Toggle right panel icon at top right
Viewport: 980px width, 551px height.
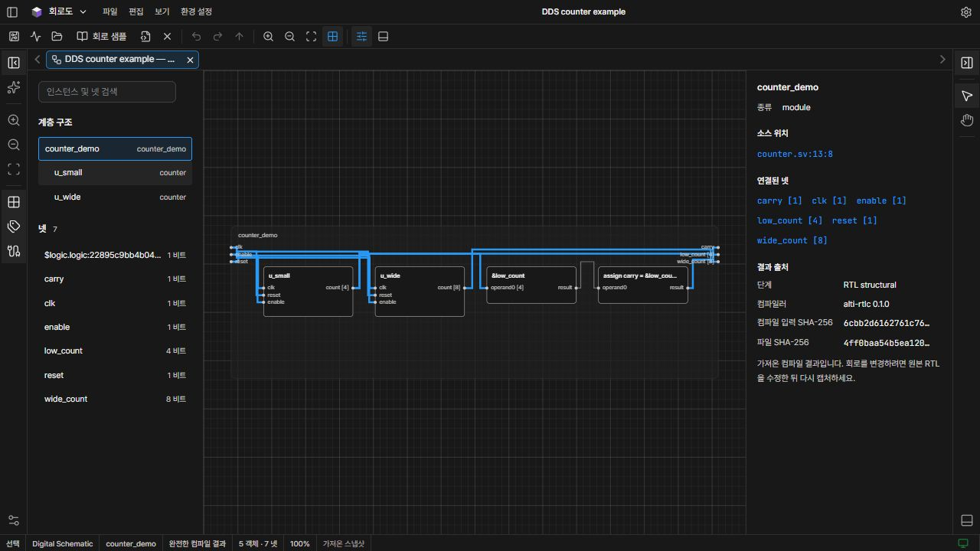(967, 63)
